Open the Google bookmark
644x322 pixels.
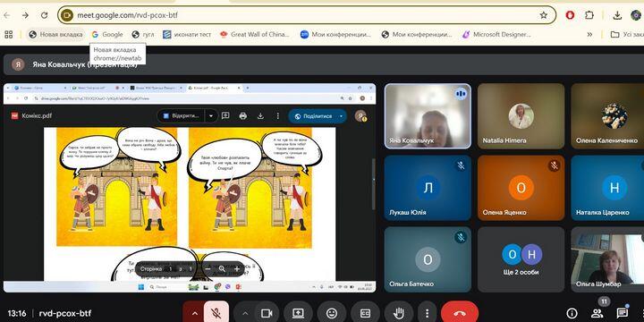click(x=107, y=35)
